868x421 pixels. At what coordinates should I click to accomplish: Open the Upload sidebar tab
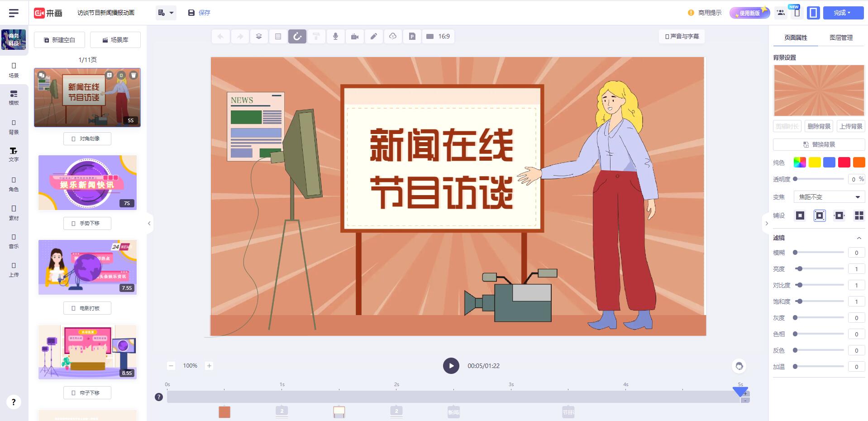(14, 270)
